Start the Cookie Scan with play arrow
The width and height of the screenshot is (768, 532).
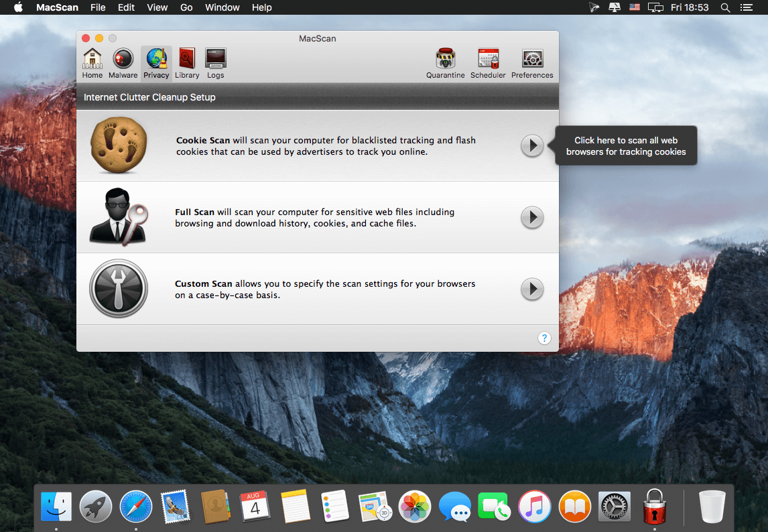coord(532,145)
